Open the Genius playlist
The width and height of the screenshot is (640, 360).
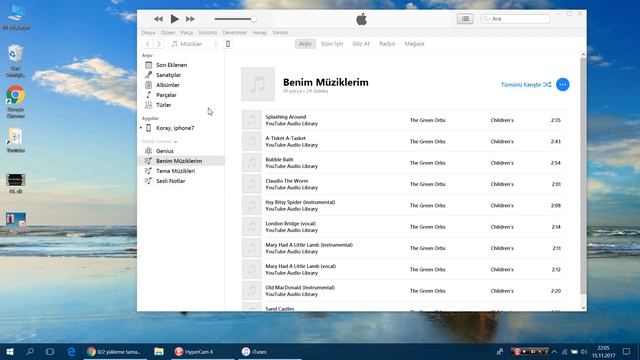181,151
